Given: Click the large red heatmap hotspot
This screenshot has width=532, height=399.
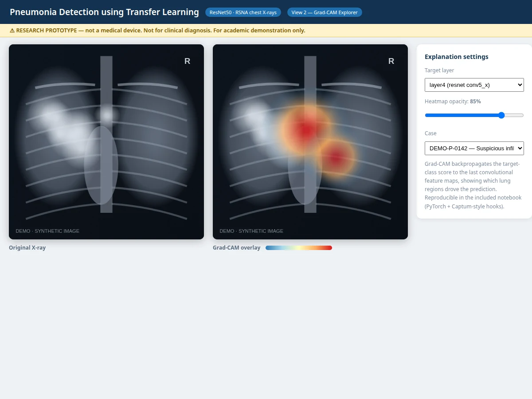Looking at the screenshot, I should coord(306,129).
